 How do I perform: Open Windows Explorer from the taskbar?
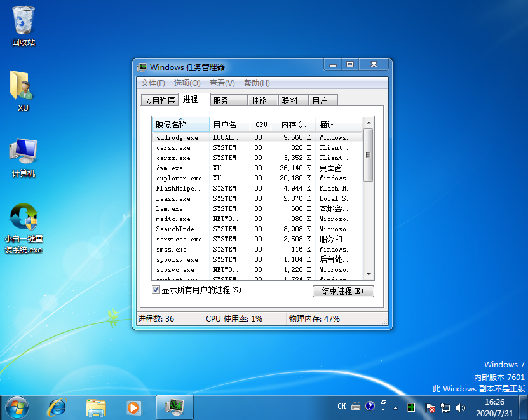pyautogui.click(x=96, y=407)
